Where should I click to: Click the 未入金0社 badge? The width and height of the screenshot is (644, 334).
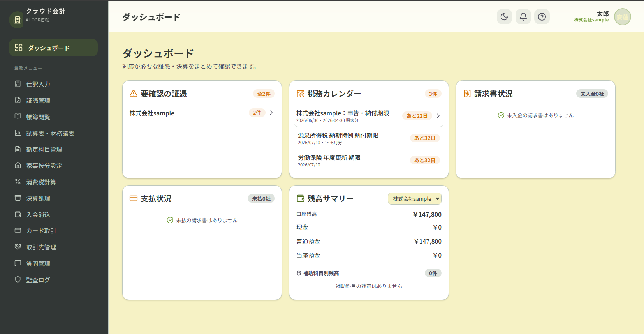592,94
